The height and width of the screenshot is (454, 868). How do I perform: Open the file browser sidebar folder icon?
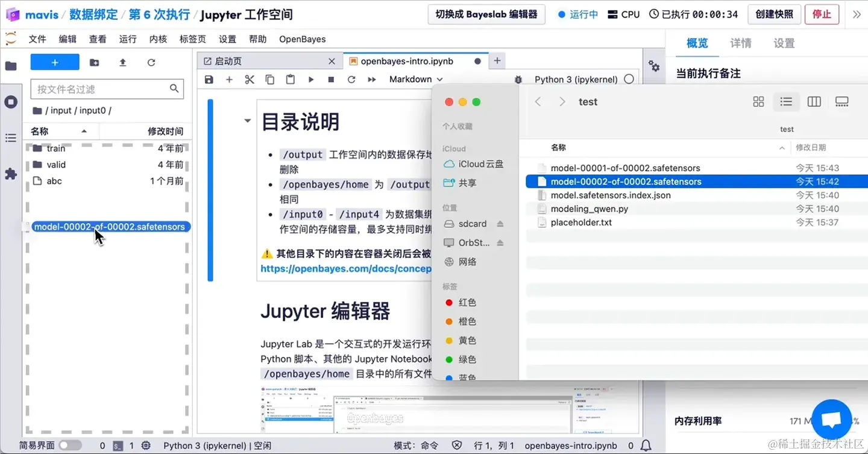tap(11, 66)
